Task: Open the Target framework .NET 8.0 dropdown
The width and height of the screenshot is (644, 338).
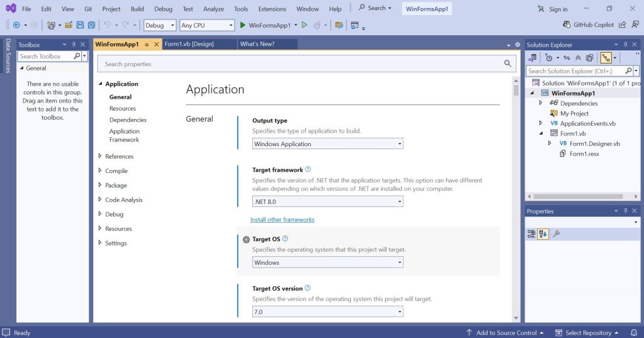Action: click(328, 201)
